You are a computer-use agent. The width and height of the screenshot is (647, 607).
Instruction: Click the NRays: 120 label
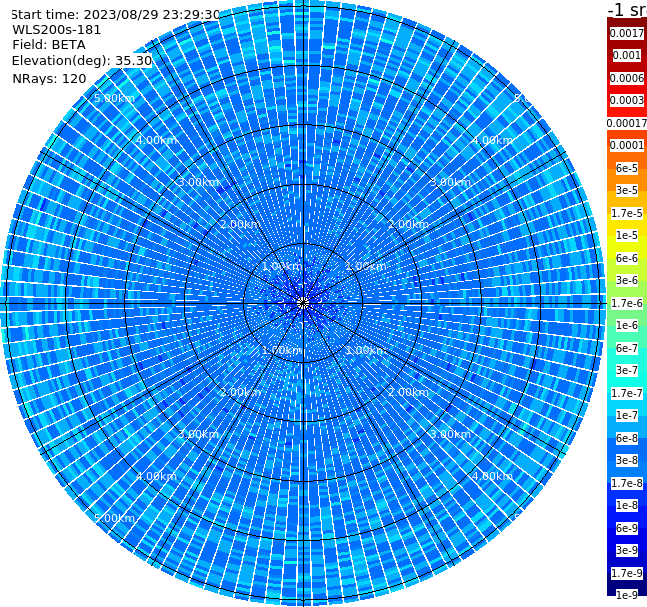[49, 78]
